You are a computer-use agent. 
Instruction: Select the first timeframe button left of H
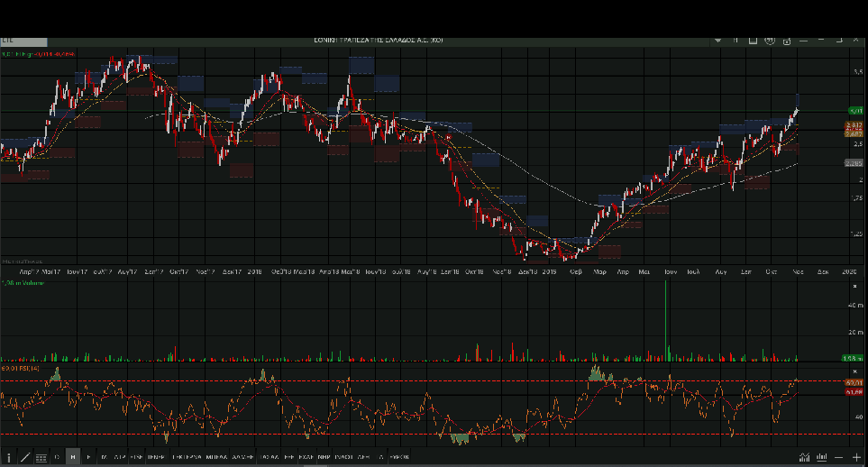tap(58, 458)
